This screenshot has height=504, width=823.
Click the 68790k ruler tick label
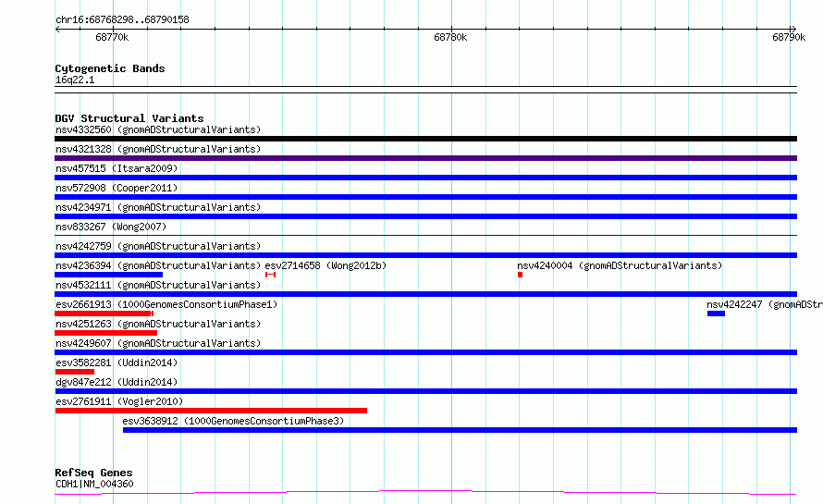789,37
